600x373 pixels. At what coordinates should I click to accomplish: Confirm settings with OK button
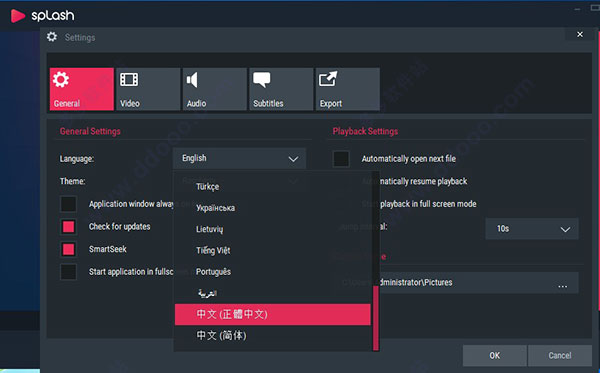point(494,355)
